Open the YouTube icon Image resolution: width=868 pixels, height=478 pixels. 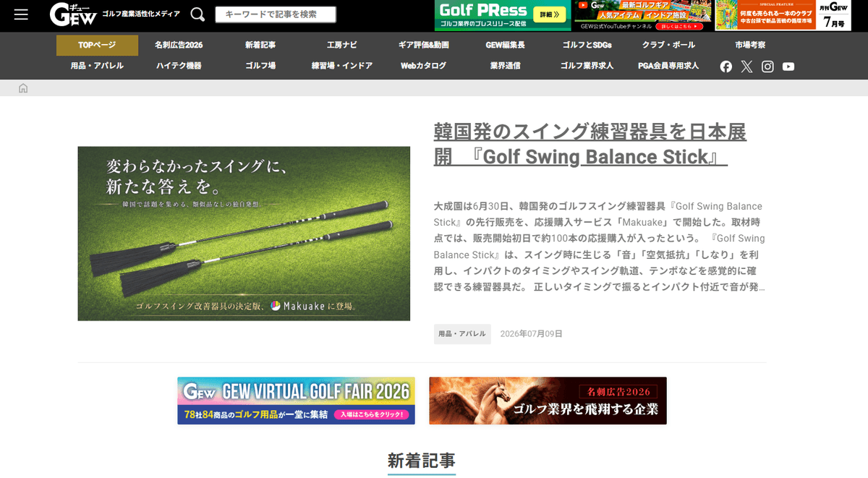(x=788, y=67)
